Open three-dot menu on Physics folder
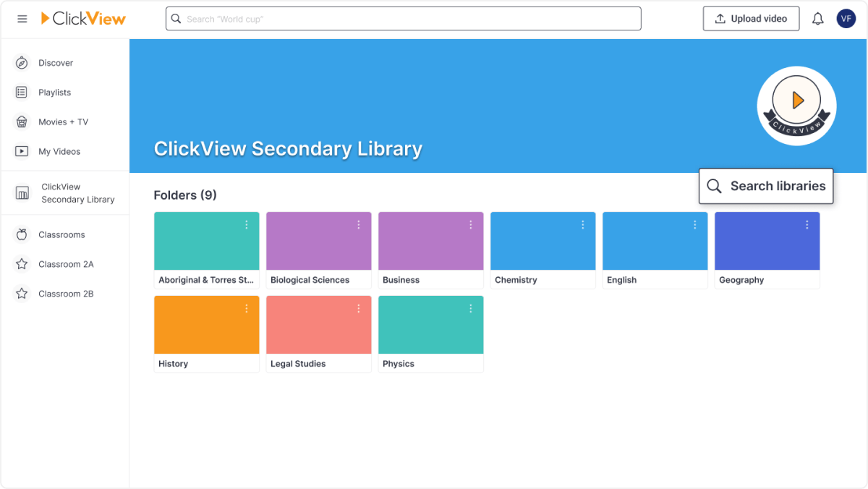This screenshot has width=868, height=489. (x=470, y=309)
